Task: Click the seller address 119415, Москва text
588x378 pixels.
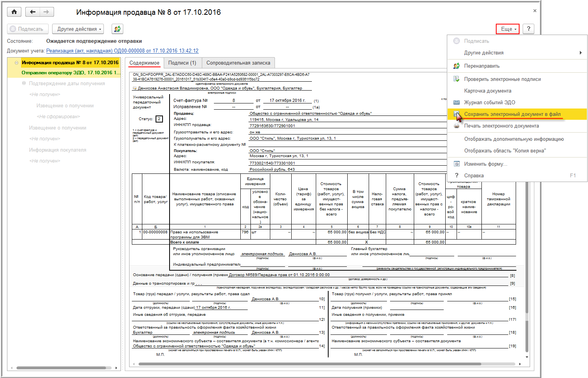Action: point(284,120)
